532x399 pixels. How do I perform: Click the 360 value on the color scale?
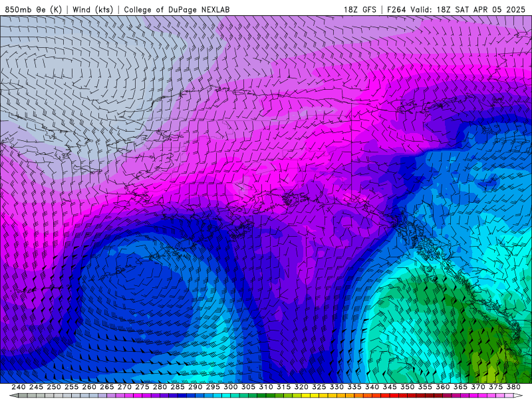point(442,387)
